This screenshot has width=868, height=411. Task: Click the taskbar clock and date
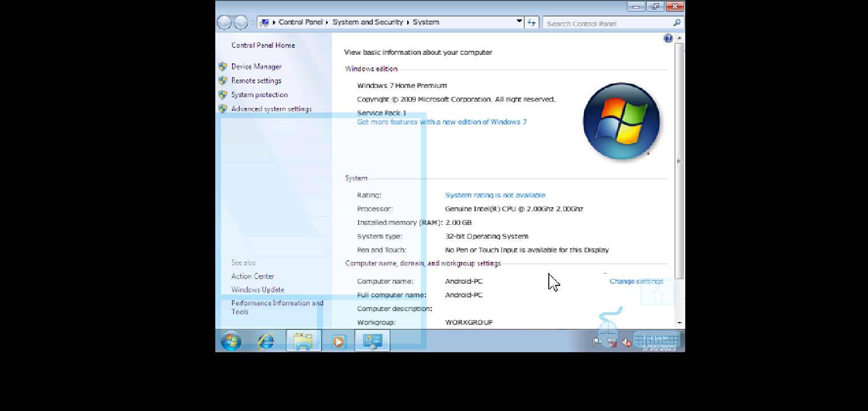(x=658, y=342)
